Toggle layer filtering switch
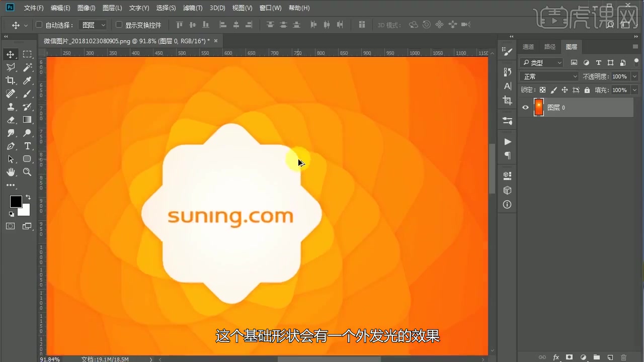 pyautogui.click(x=636, y=62)
